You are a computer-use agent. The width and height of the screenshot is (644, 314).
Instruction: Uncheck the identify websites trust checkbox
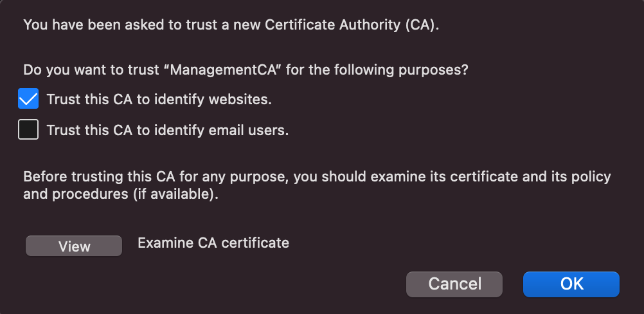(29, 100)
